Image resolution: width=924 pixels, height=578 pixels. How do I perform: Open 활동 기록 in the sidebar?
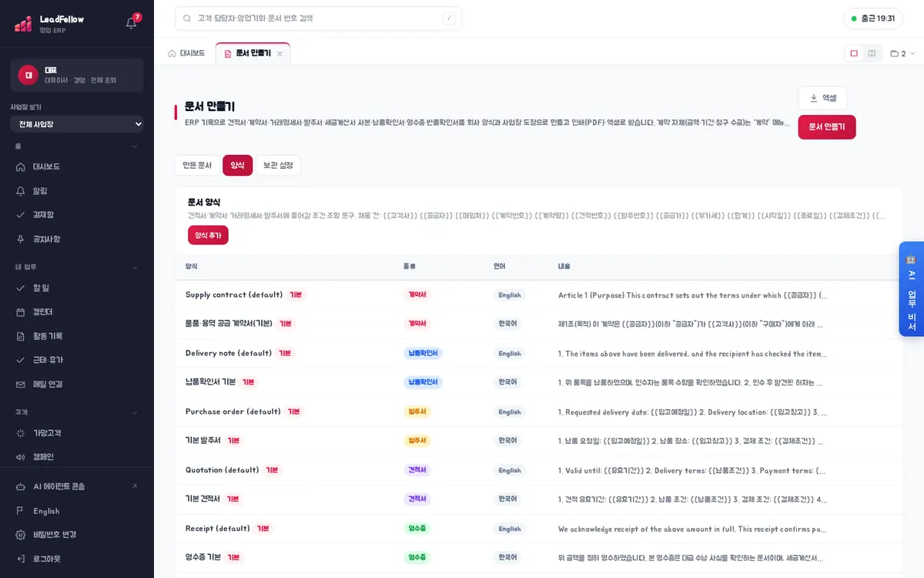pos(77,336)
